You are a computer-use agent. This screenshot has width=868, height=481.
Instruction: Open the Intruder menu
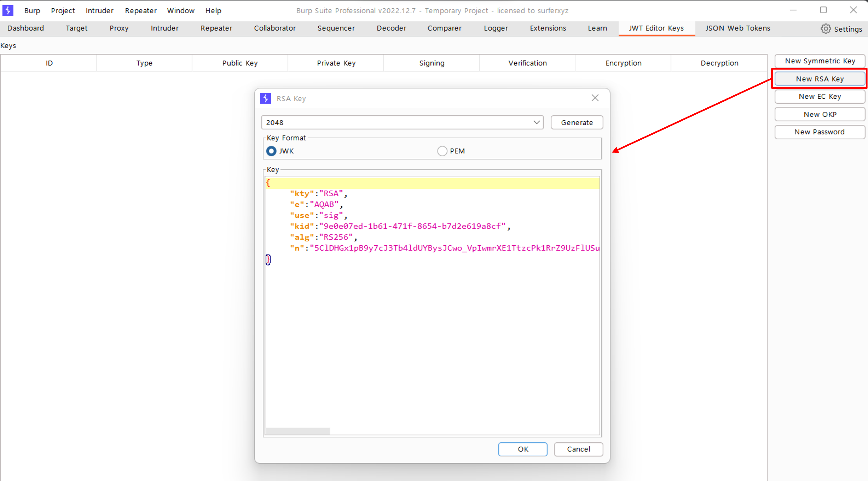coord(99,10)
